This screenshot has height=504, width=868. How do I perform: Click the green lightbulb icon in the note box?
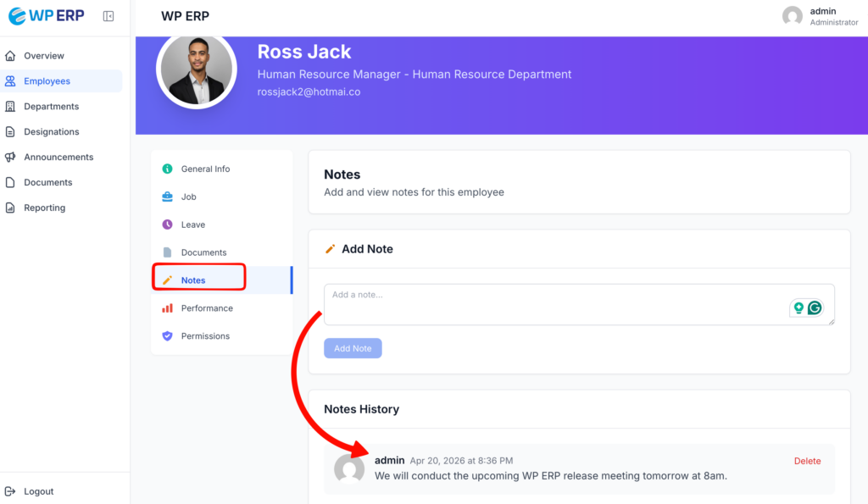coord(798,308)
